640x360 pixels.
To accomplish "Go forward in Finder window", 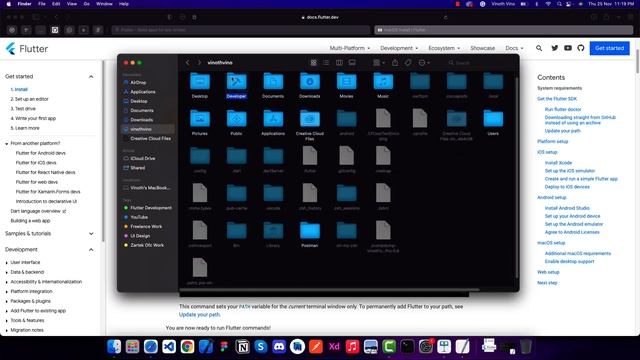I will click(199, 63).
